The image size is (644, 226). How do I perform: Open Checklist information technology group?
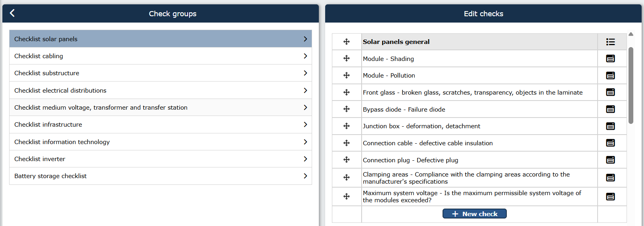coord(161,142)
